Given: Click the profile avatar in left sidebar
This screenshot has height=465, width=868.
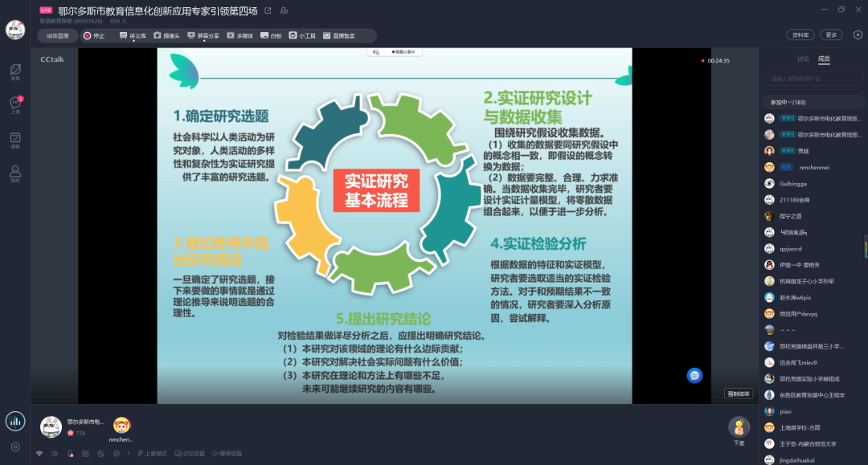Looking at the screenshot, I should point(15,30).
